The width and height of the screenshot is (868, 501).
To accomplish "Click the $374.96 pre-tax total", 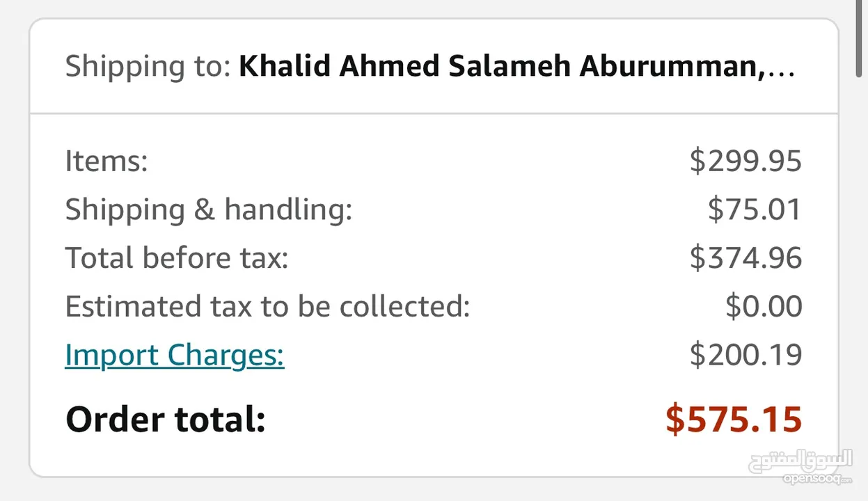I will tap(745, 258).
